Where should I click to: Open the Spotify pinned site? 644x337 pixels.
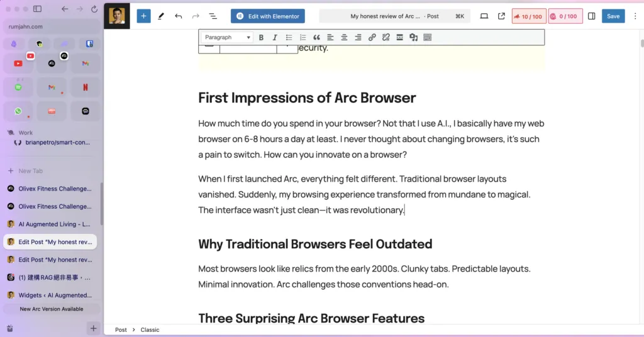click(18, 87)
